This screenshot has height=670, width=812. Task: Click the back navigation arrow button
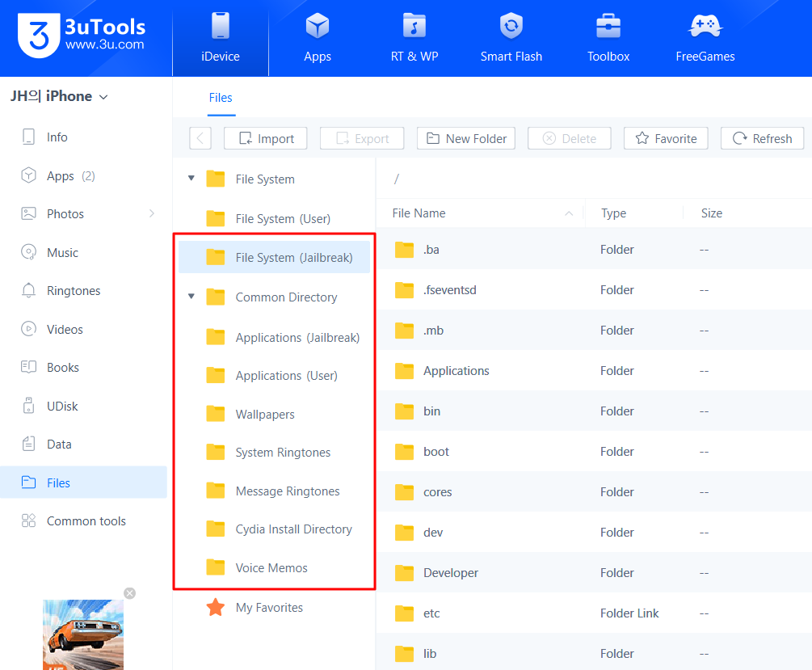[x=200, y=138]
